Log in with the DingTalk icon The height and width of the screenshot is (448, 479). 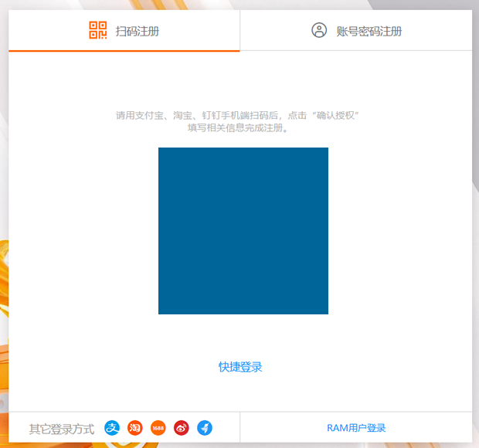pyautogui.click(x=205, y=428)
